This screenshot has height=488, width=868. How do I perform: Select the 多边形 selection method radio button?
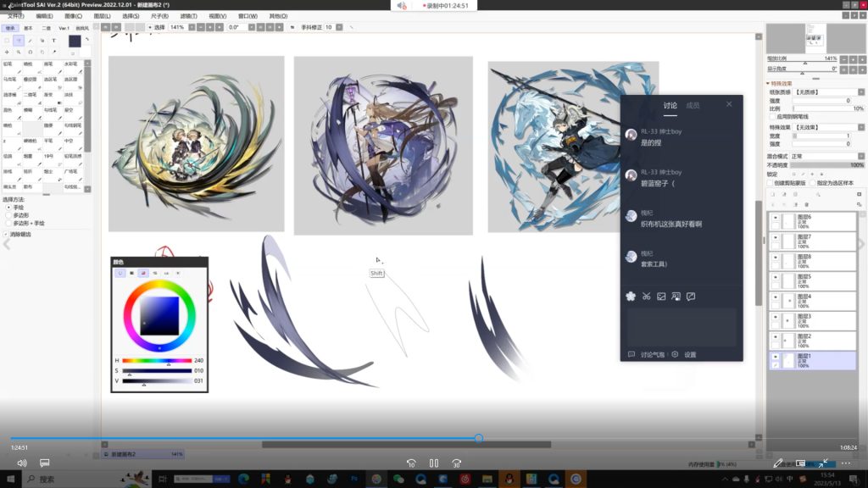8,215
